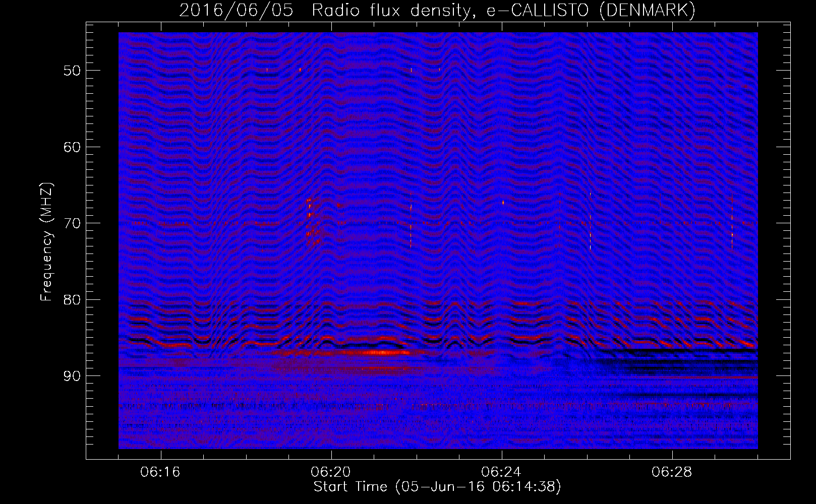
Task: Click the 50 frequency tick label
Action: (x=72, y=71)
